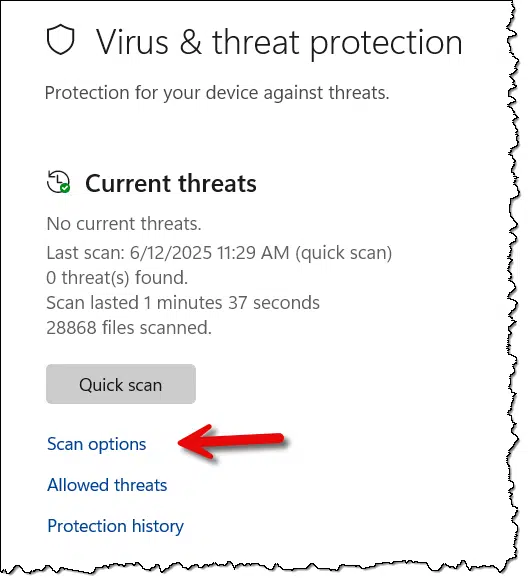Click the word 'threats' in Current threats heading
Screen dimensions: 528x582
click(x=217, y=183)
